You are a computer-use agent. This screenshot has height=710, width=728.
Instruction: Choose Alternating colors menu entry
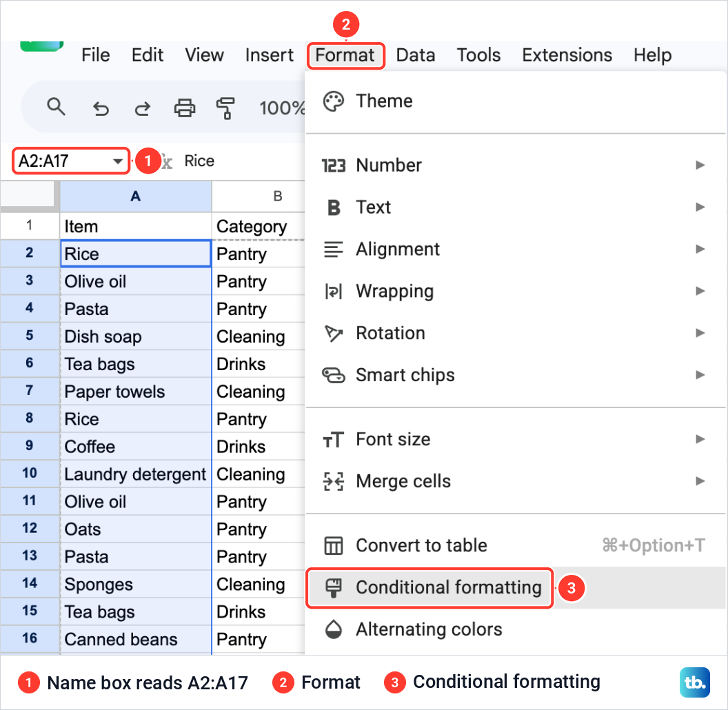tap(516, 629)
